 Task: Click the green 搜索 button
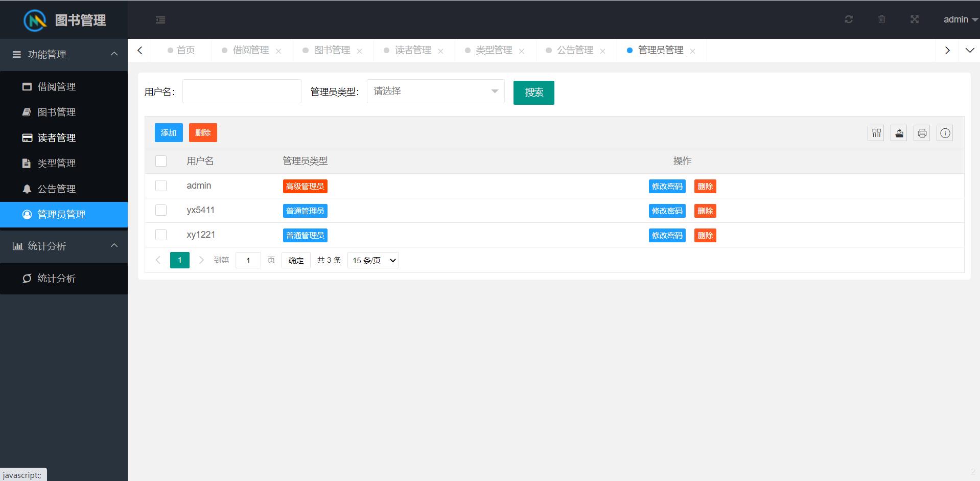(534, 93)
